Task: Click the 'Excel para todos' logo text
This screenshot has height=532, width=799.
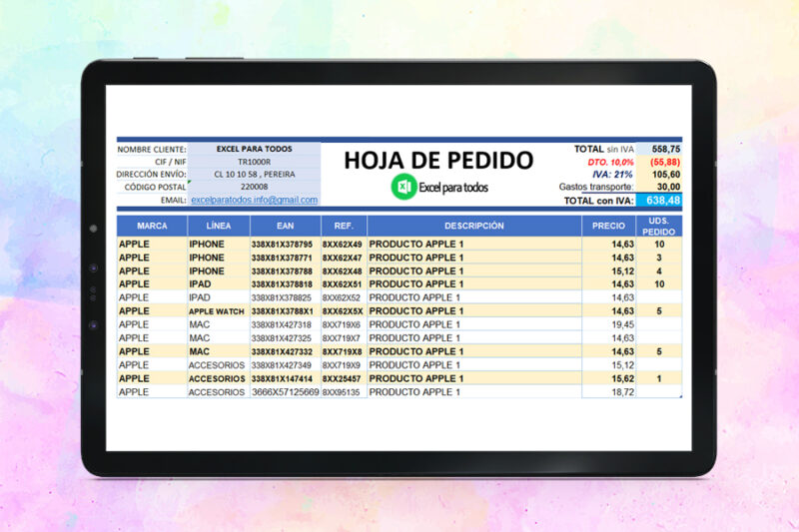Action: pos(453,188)
